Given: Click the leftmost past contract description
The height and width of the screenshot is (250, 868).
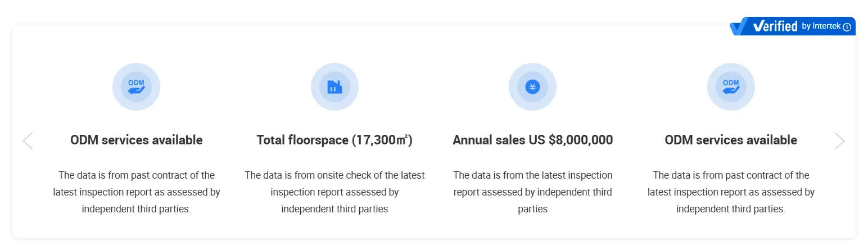Looking at the screenshot, I should point(137,192).
